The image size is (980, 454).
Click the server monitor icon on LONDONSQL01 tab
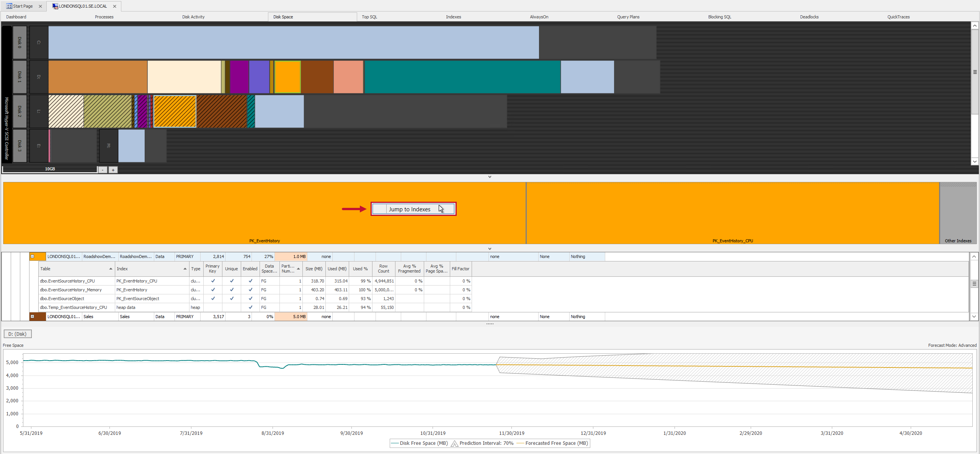tap(54, 6)
